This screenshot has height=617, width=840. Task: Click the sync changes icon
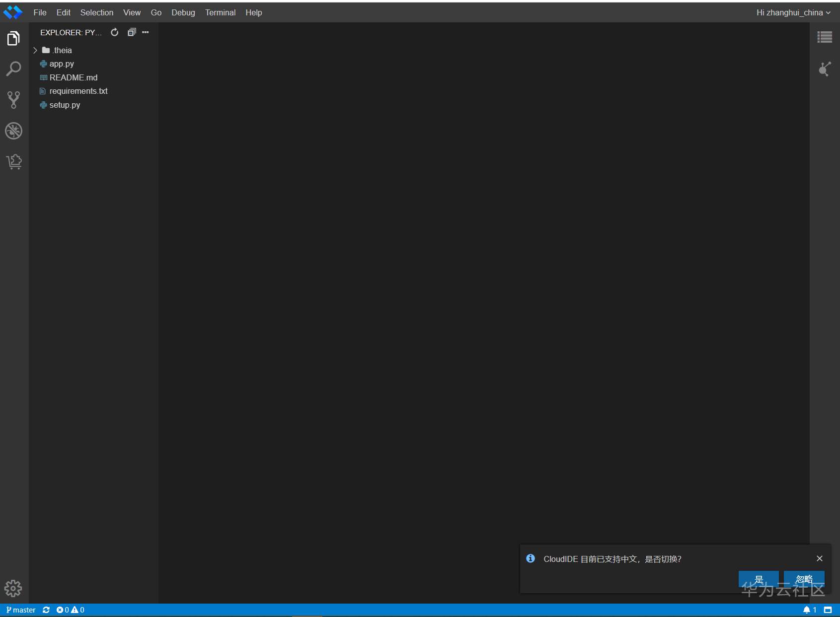tap(46, 610)
